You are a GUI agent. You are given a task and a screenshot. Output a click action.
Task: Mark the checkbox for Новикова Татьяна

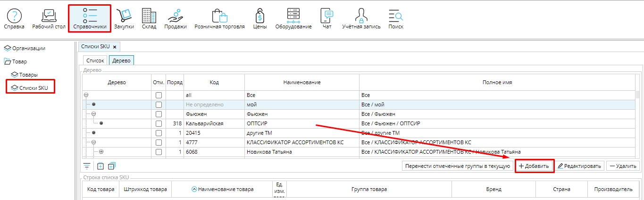point(159,152)
